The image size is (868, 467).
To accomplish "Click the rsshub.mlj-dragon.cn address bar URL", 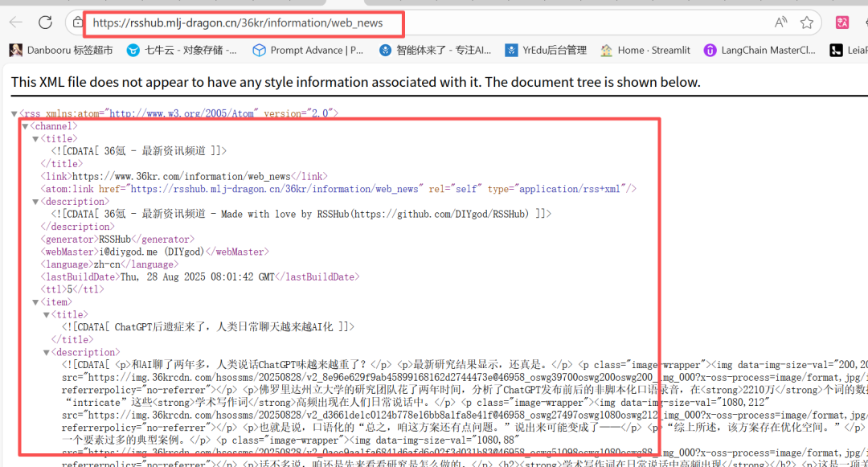I will (237, 23).
